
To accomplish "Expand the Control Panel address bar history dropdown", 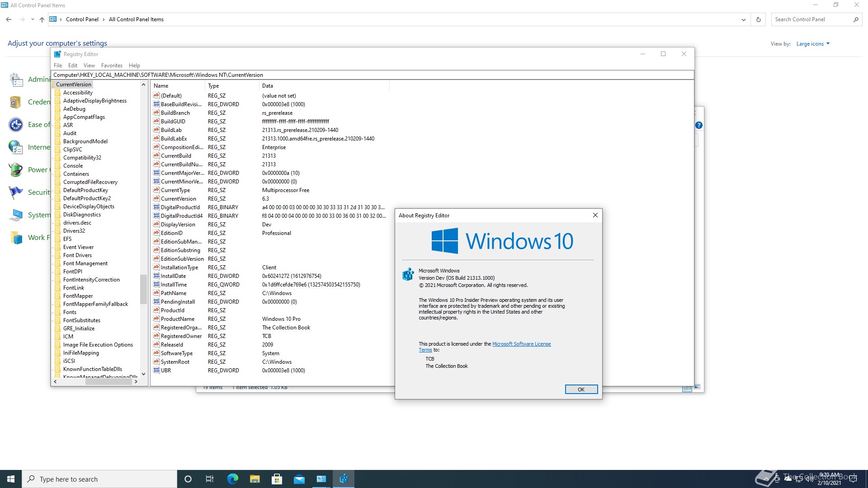I will tap(743, 19).
